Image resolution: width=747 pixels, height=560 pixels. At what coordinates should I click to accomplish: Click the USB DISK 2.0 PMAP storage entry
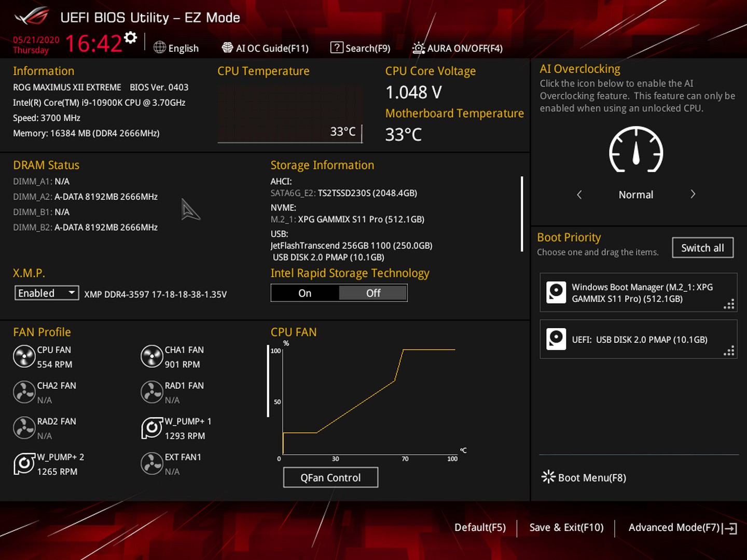click(x=328, y=257)
